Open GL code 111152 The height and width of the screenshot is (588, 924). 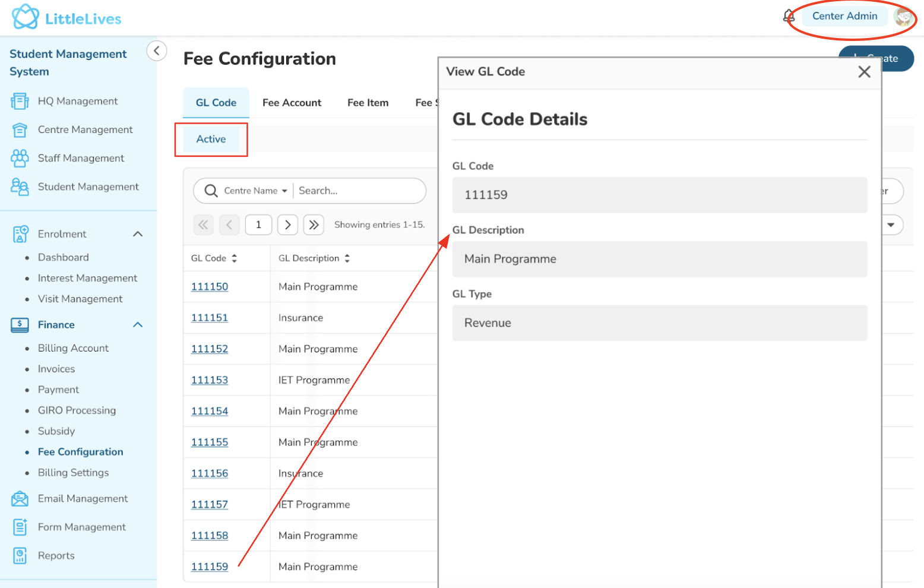(210, 349)
